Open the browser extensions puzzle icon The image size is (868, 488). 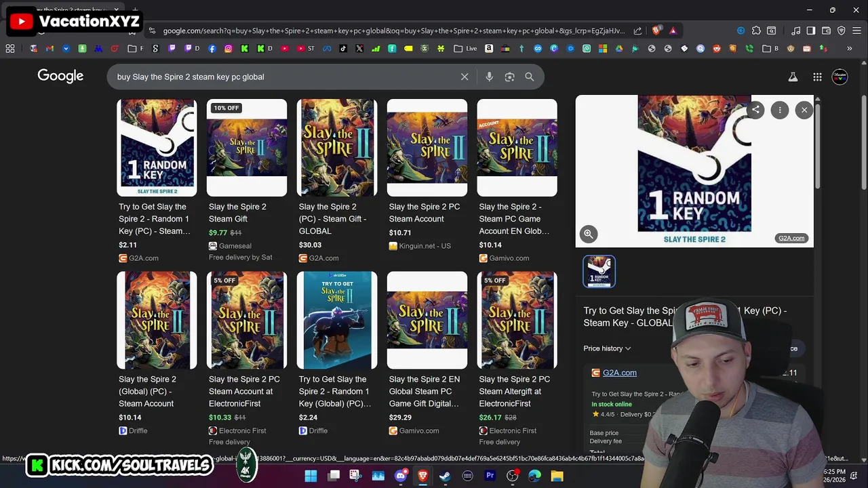coord(755,30)
